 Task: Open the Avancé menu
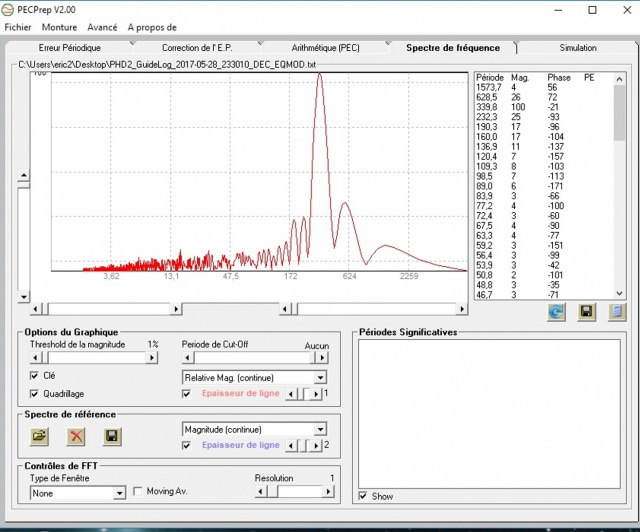click(102, 27)
